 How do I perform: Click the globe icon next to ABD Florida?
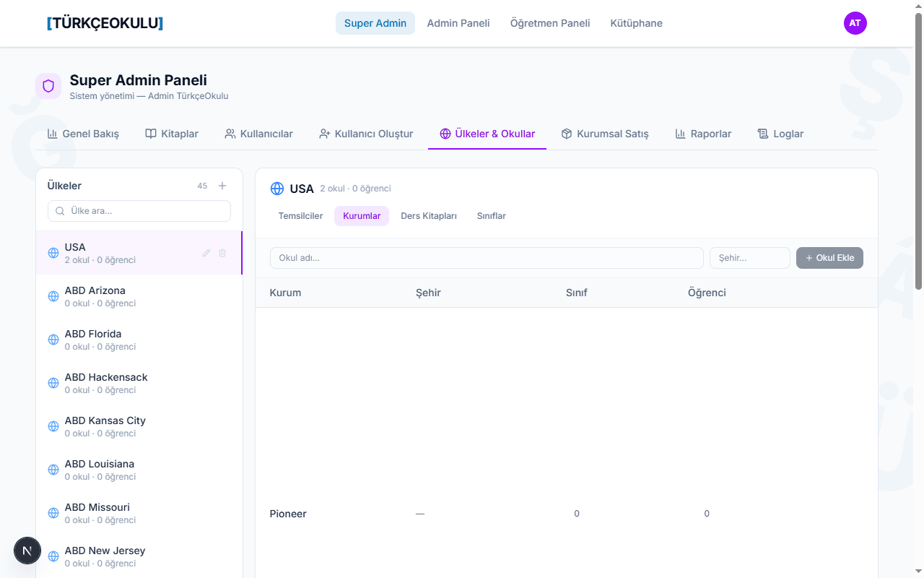[53, 340]
